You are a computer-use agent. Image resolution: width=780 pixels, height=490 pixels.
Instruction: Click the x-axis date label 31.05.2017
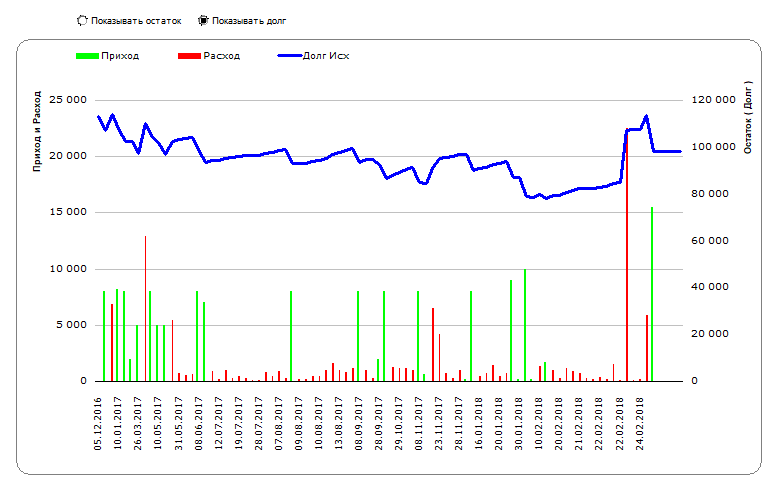pyautogui.click(x=179, y=424)
